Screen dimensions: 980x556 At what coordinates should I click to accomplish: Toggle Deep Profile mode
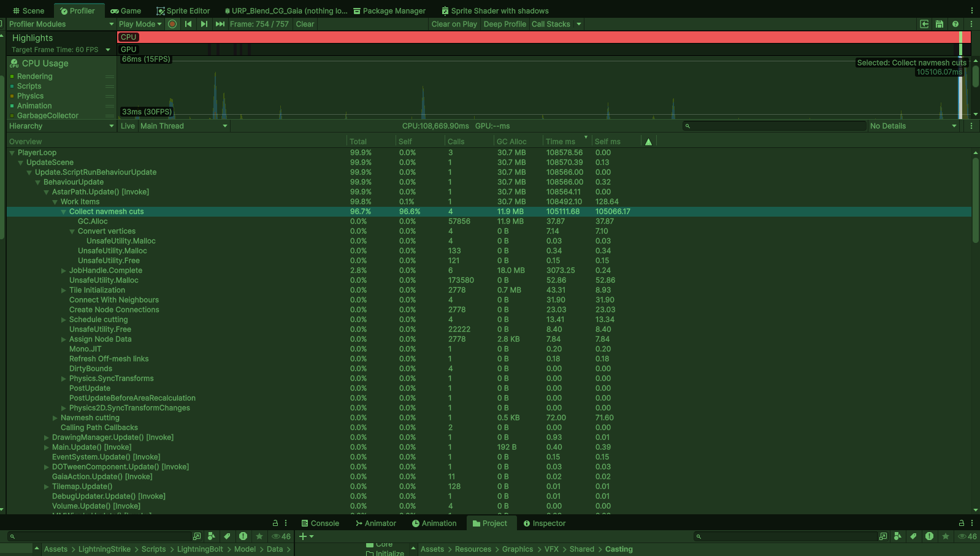(504, 24)
